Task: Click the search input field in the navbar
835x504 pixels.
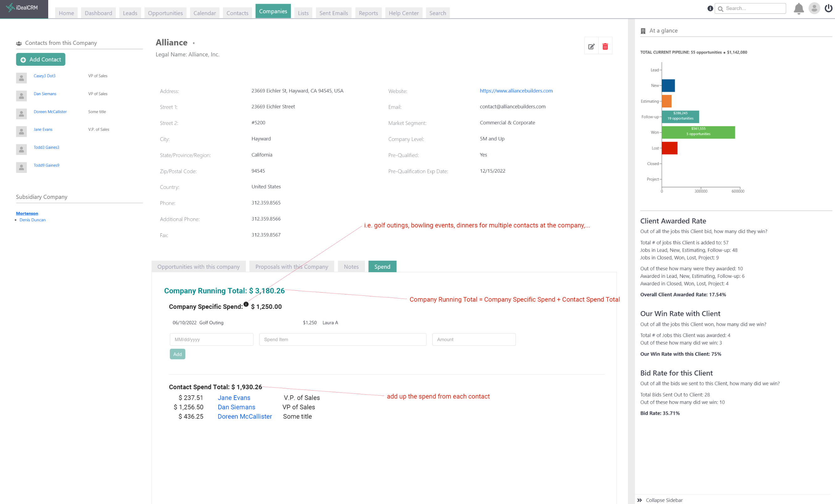Action: [x=752, y=8]
